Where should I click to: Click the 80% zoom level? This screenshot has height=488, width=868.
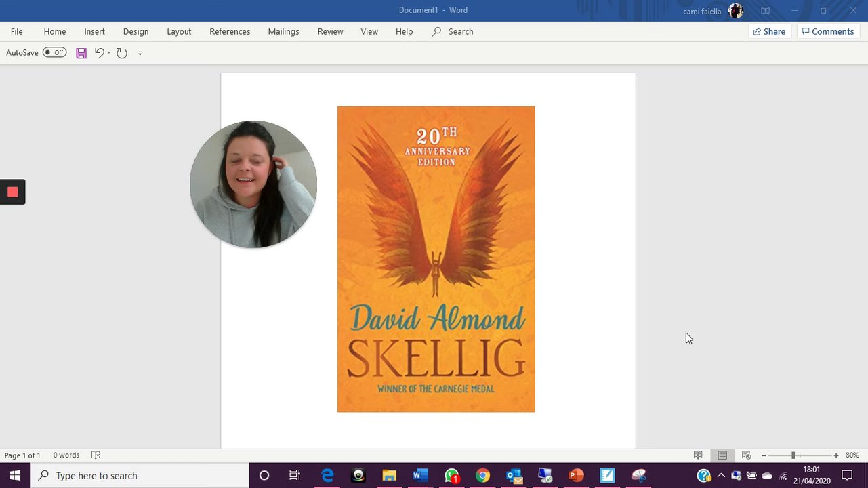coord(852,455)
